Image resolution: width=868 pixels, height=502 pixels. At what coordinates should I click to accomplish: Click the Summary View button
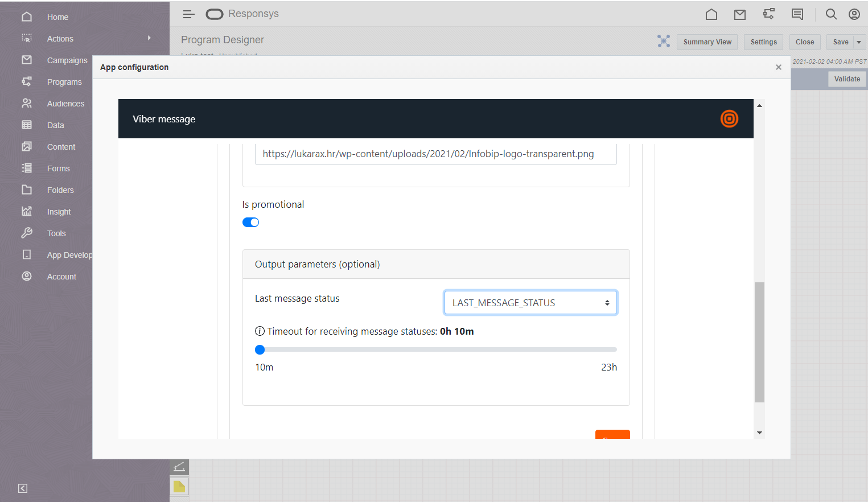(707, 42)
